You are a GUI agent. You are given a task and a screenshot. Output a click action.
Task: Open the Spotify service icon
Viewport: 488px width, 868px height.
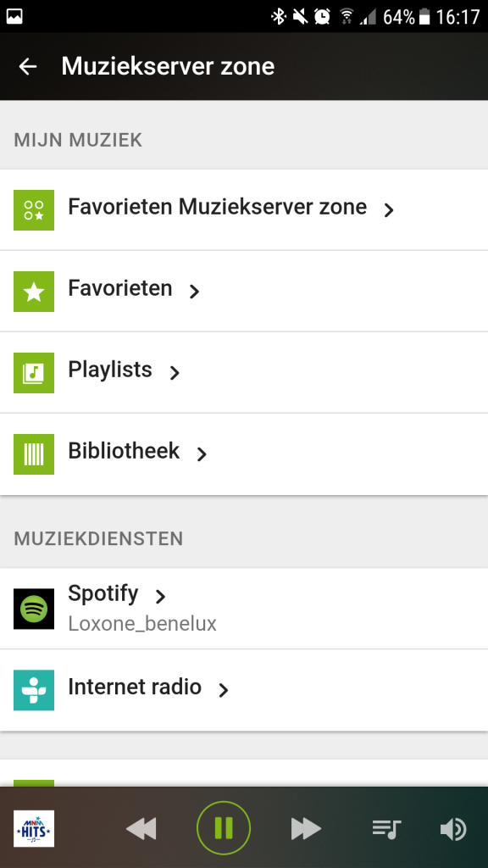[33, 608]
